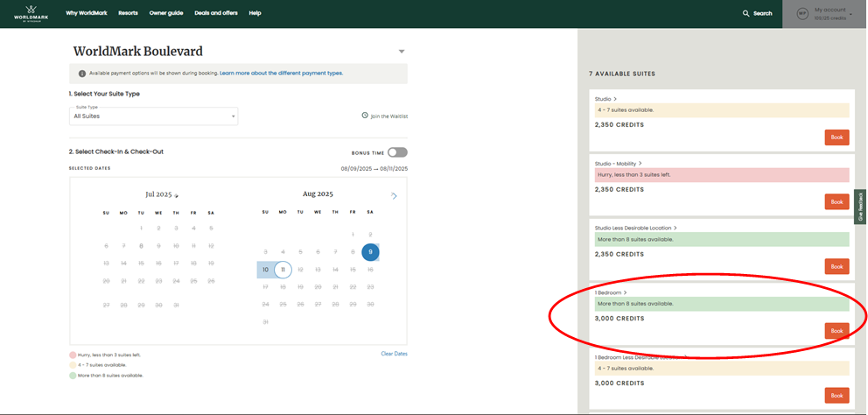
Task: Open the Why WorldMark menu
Action: [87, 13]
